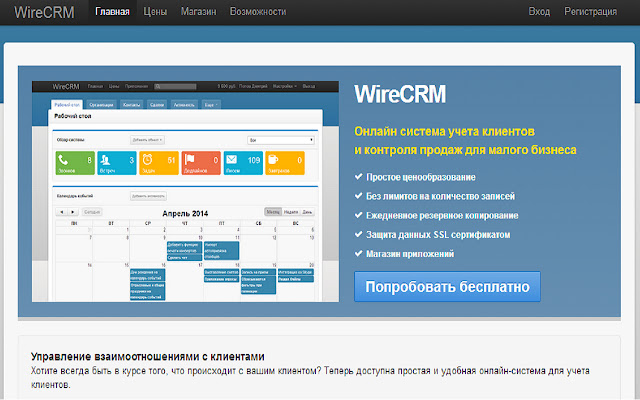
Task: Open the Магазин section
Action: (199, 12)
